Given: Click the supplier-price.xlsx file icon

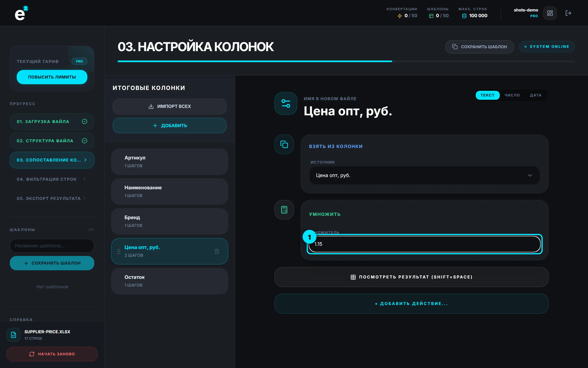Looking at the screenshot, I should (14, 335).
